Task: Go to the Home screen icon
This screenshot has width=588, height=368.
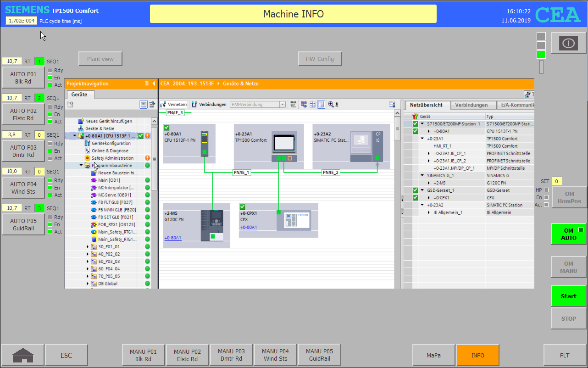Action: point(22,355)
